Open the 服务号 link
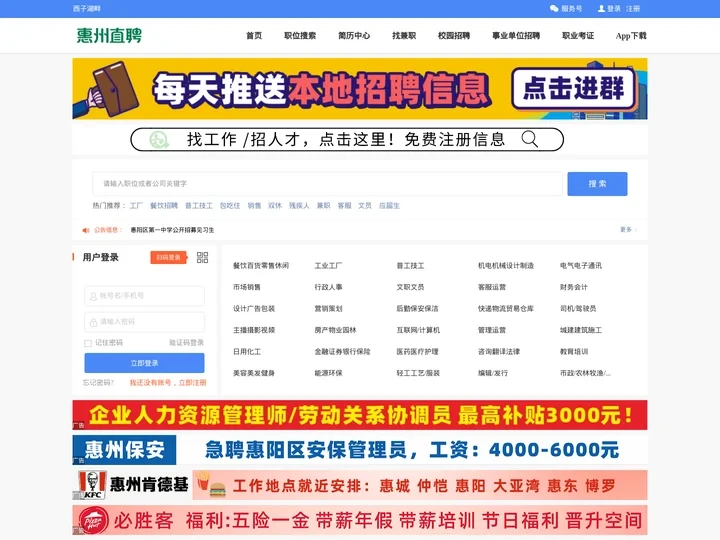720x540 pixels. 572,8
